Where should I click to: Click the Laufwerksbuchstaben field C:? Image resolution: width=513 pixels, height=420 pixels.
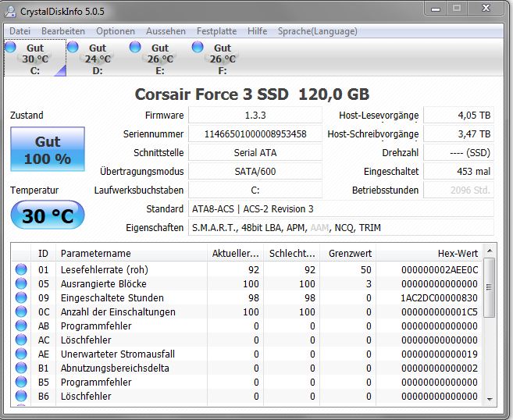(255, 190)
